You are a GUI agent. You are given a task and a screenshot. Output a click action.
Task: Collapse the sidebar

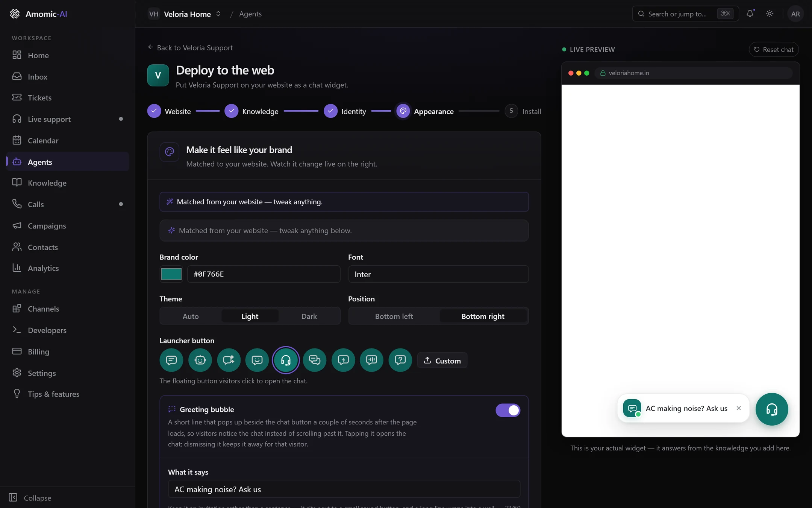tap(30, 497)
